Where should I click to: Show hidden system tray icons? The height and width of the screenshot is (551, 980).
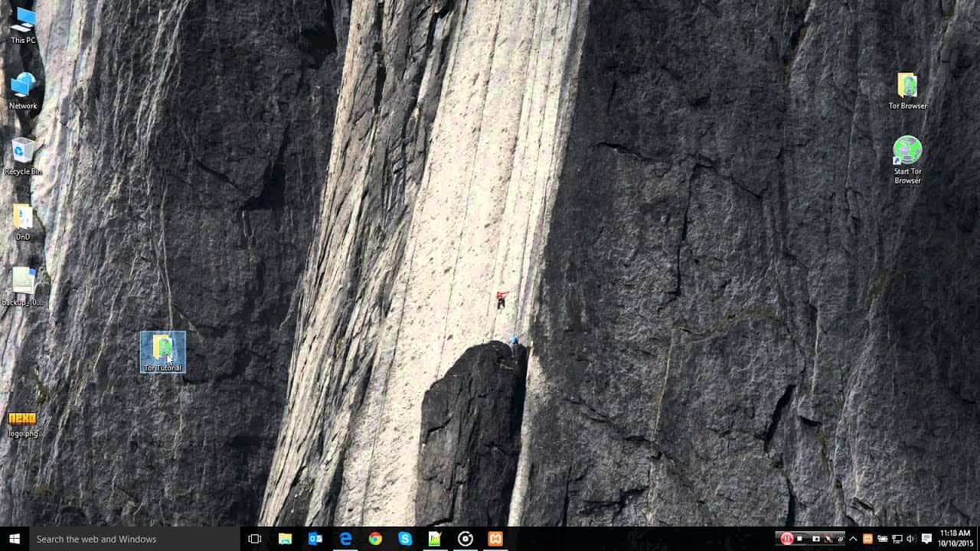pos(853,539)
